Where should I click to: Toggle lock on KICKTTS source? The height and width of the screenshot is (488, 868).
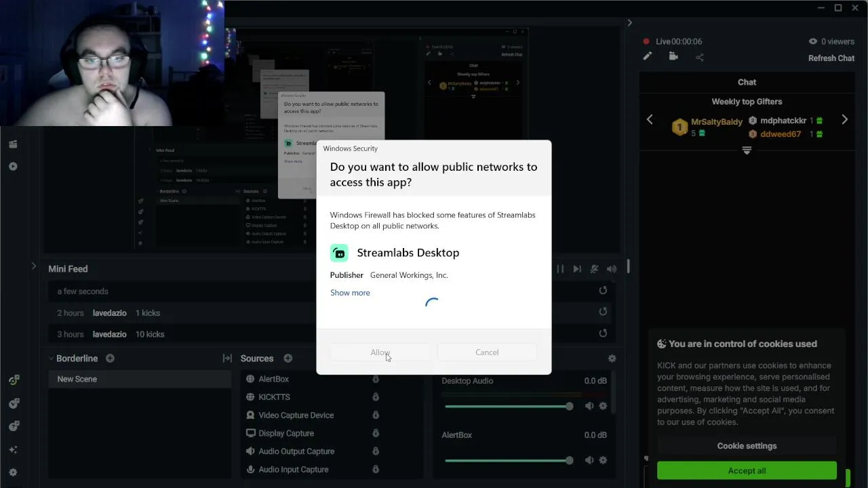375,397
